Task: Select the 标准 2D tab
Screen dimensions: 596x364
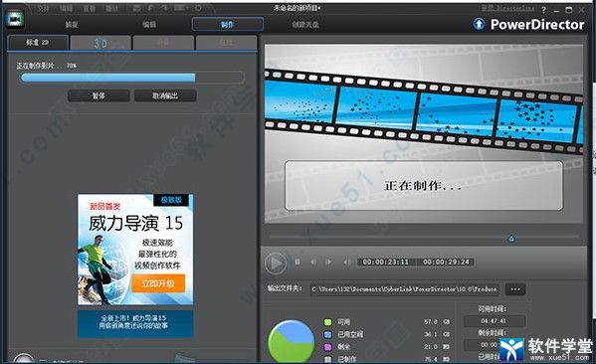Action: (x=38, y=43)
